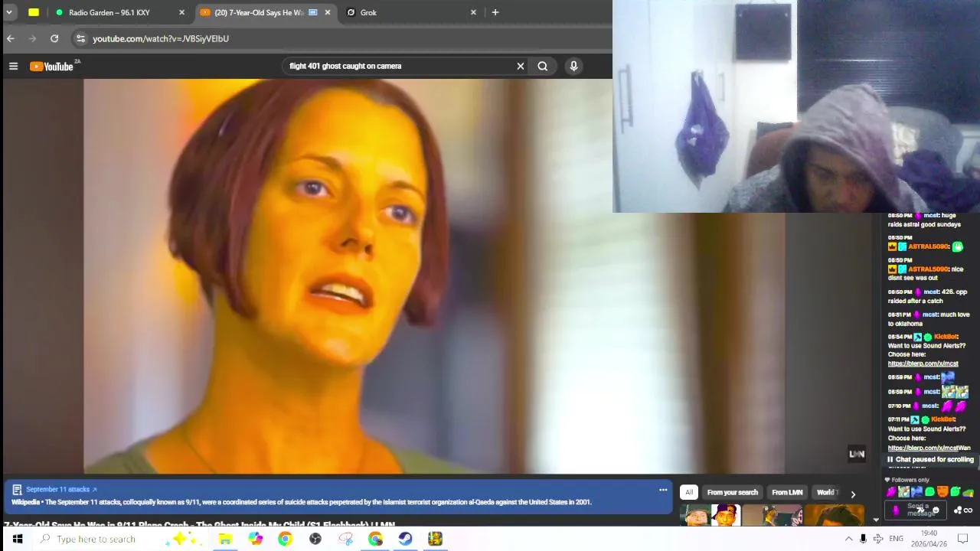Screen dimensions: 980x551
Task: Select the From your search chip
Action: tap(733, 492)
